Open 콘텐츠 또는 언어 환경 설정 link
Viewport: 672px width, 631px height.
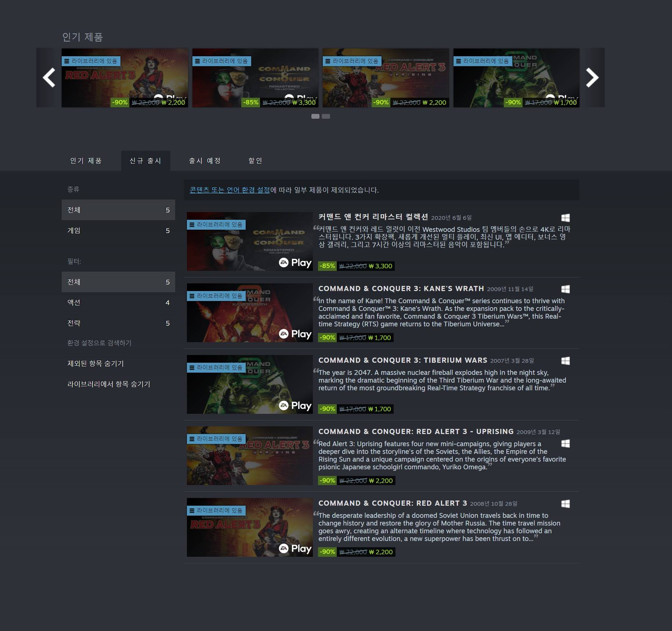(230, 190)
